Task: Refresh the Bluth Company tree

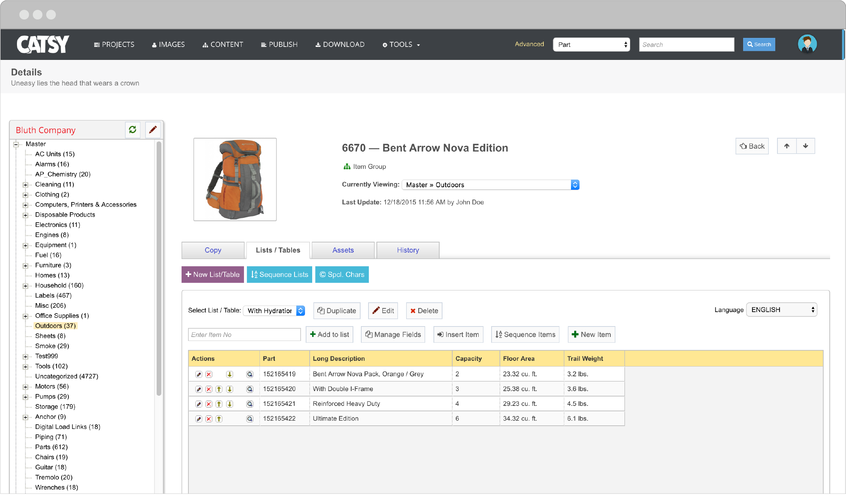Action: pos(132,130)
